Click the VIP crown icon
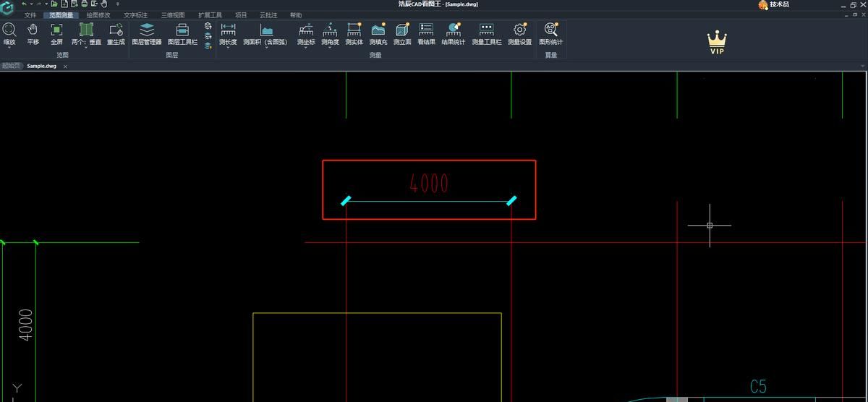 [717, 43]
